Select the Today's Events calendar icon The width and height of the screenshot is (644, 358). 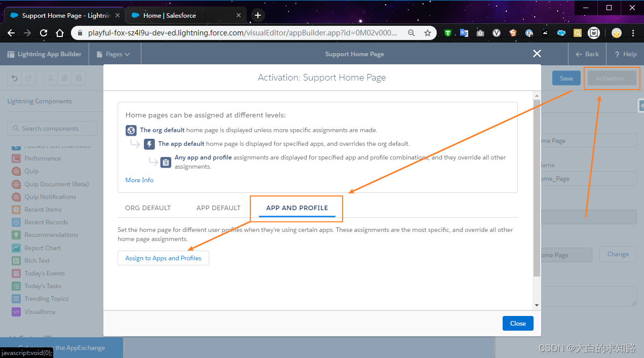(16, 273)
